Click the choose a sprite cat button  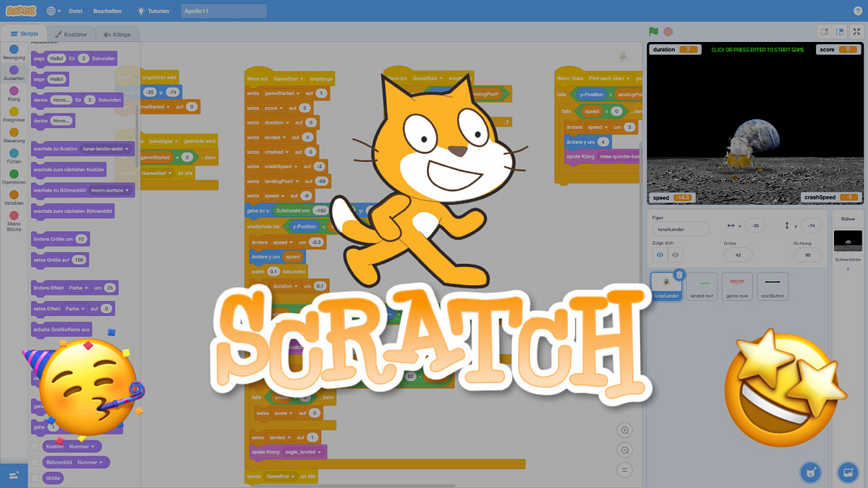811,473
